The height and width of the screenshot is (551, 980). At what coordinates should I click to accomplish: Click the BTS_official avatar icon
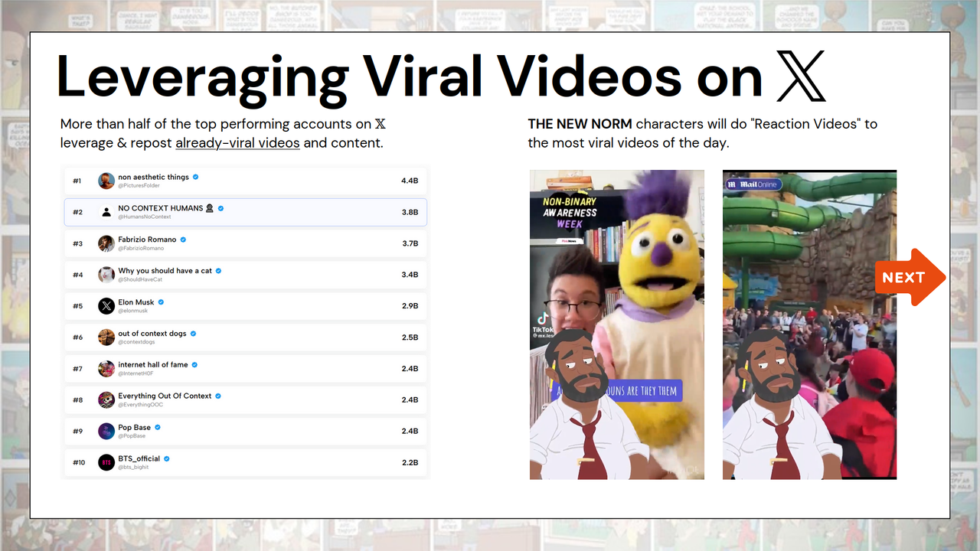(106, 463)
